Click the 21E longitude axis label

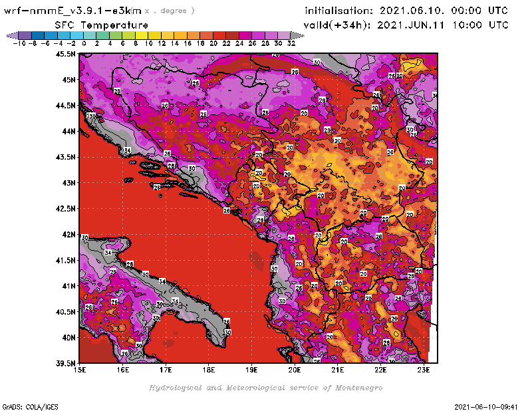338,370
